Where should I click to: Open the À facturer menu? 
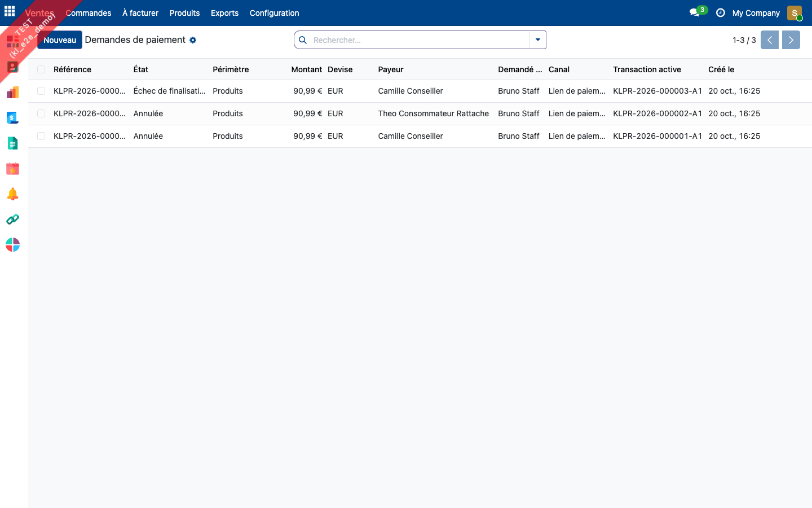click(x=140, y=13)
